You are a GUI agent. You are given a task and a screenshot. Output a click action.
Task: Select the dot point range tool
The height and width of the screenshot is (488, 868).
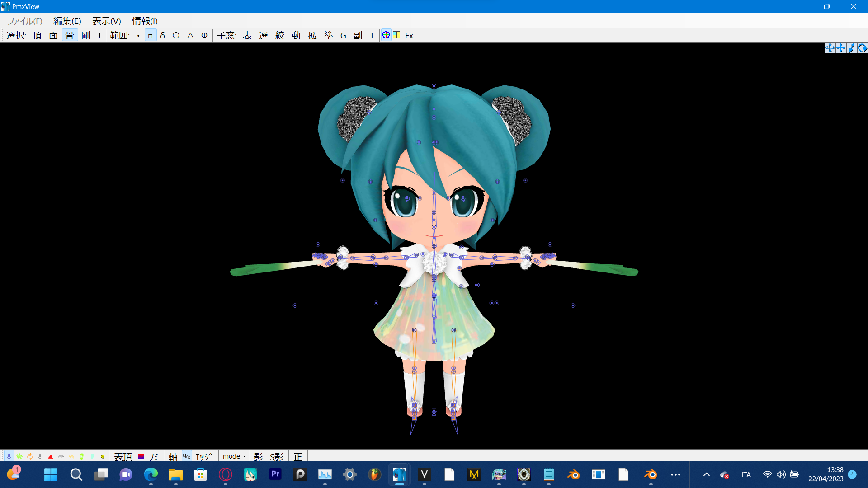click(x=138, y=35)
